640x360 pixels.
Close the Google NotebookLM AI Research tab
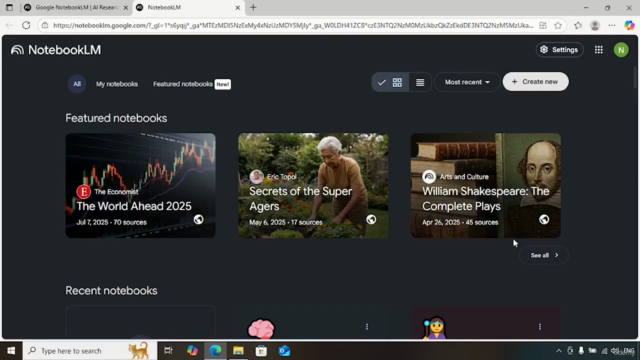(x=126, y=7)
